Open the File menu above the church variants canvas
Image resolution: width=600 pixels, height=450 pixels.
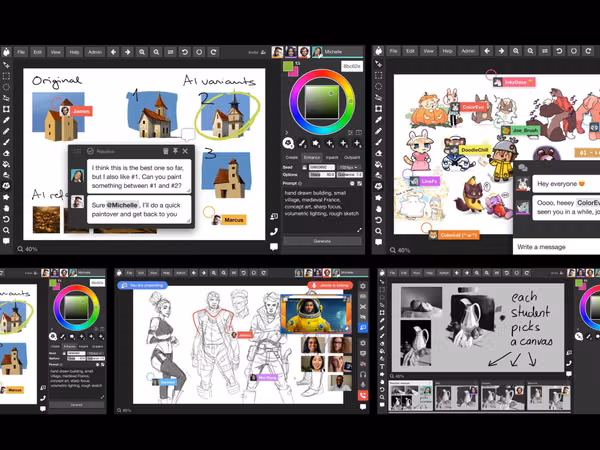tap(21, 52)
